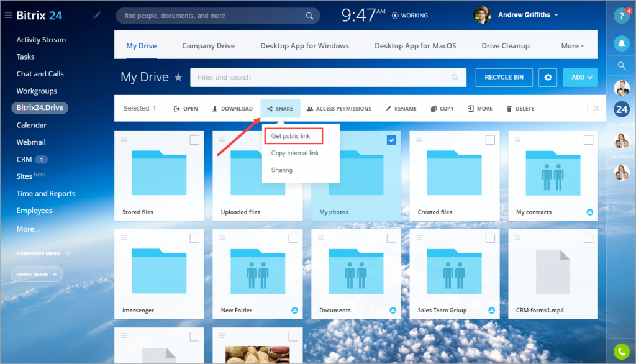Screen dimensions: 636x364
Task: Check the imessenger folder checkbox
Action: [194, 238]
